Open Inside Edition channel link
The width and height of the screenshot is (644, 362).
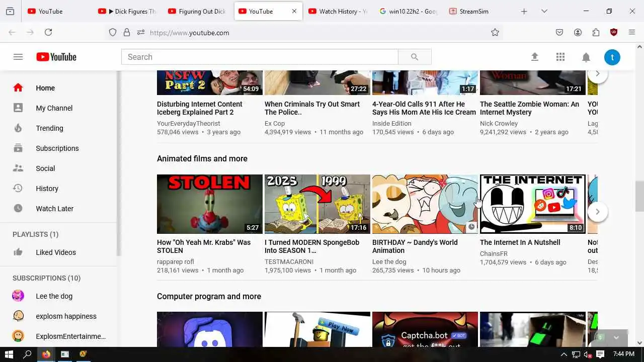tap(392, 123)
